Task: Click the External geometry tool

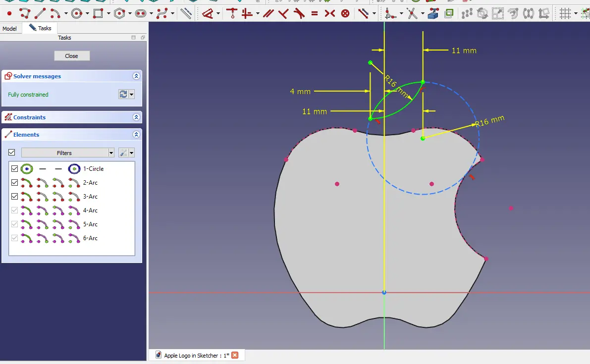Action: point(433,13)
